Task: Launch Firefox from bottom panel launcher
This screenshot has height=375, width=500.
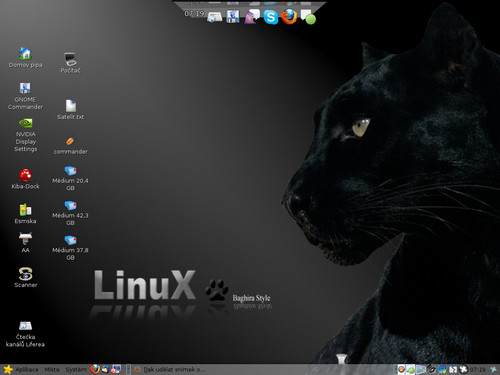Action: 95,369
